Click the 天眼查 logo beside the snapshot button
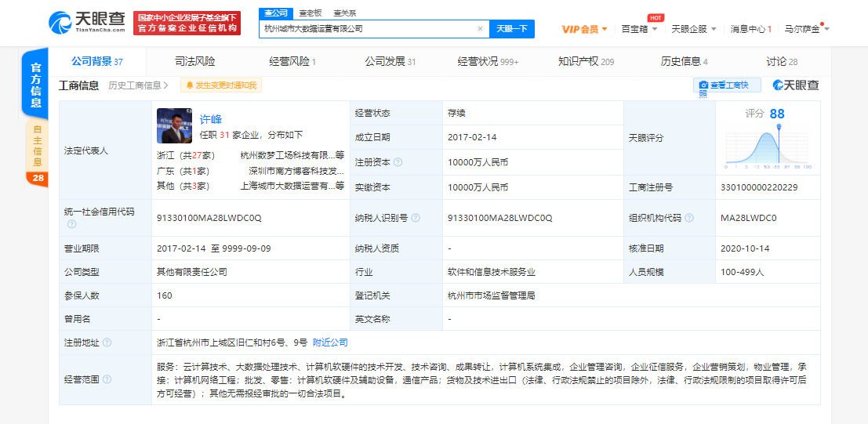 tap(796, 85)
